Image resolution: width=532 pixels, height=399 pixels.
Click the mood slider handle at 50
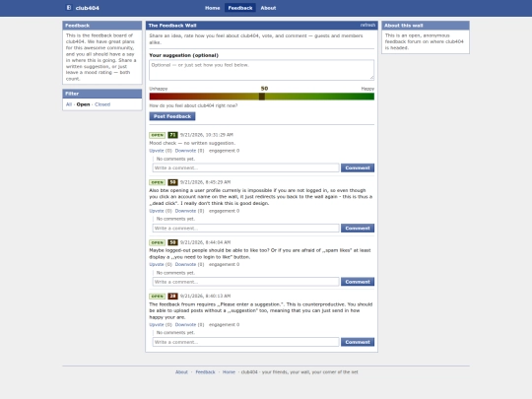(x=262, y=97)
